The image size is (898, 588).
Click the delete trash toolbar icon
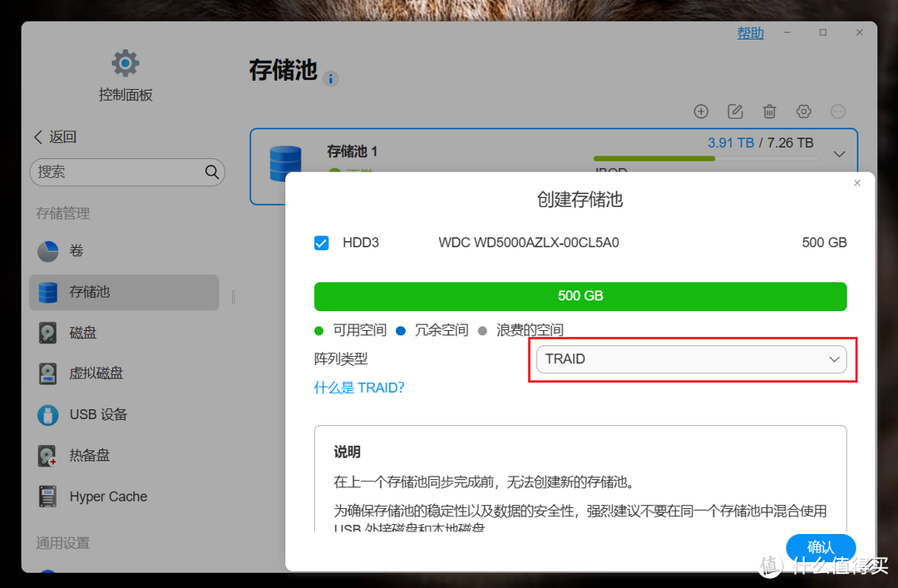click(769, 111)
